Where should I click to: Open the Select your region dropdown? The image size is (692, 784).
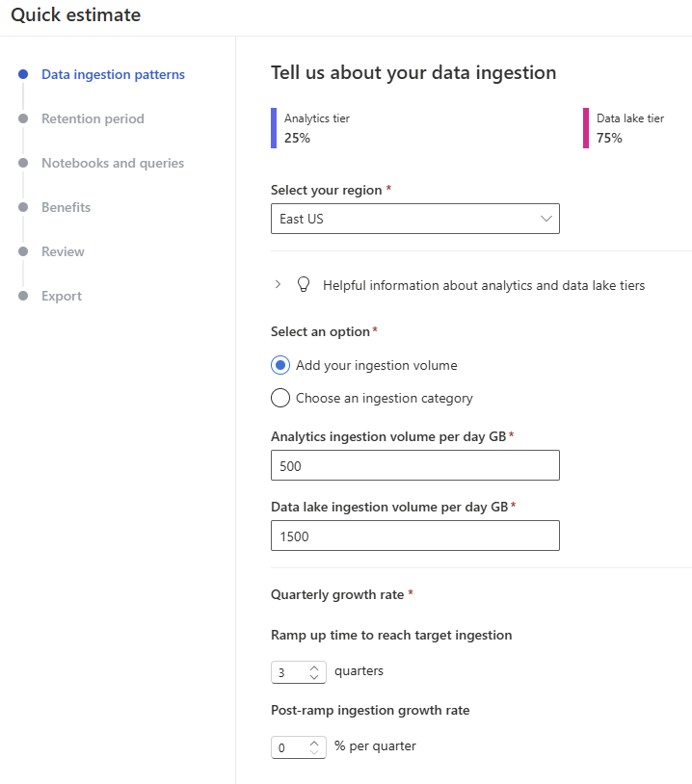click(x=414, y=219)
